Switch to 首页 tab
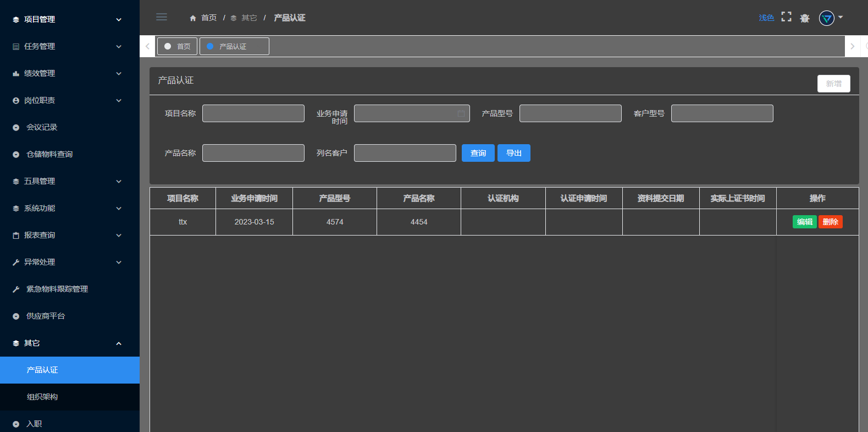This screenshot has height=432, width=868. [177, 46]
